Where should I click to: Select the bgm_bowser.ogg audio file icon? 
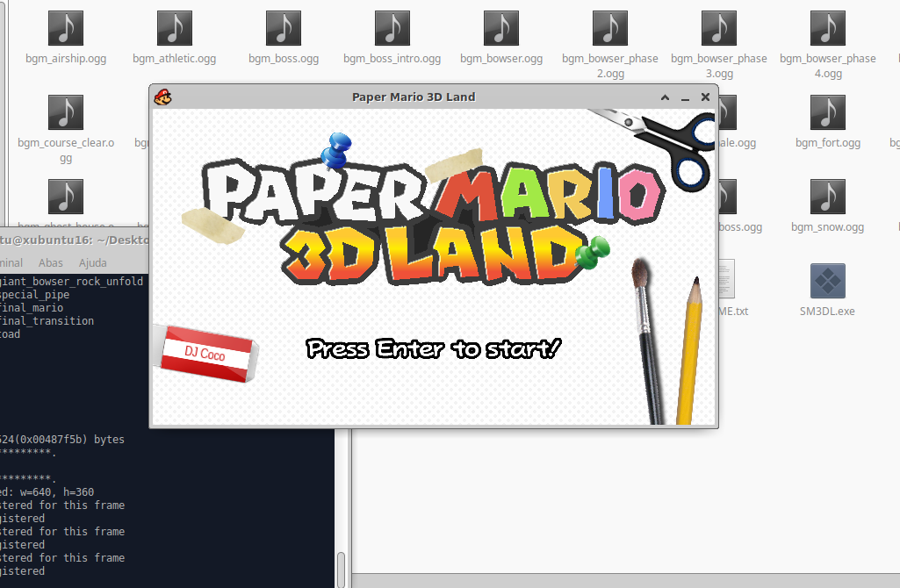[x=501, y=28]
